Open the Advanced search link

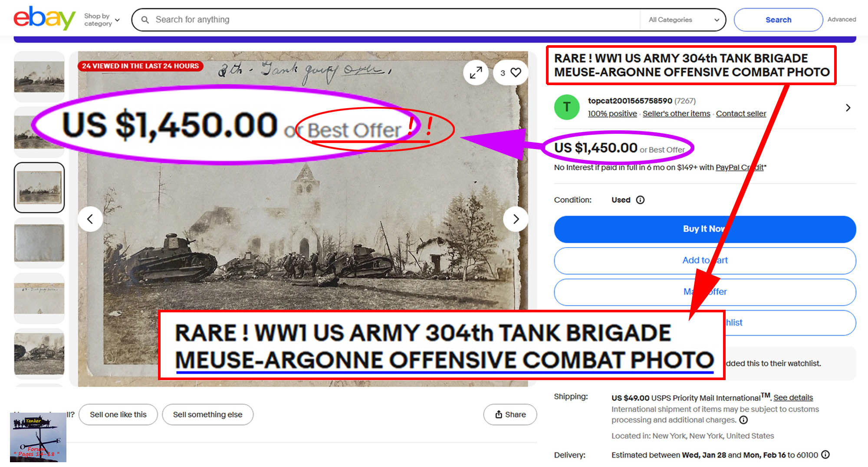842,19
